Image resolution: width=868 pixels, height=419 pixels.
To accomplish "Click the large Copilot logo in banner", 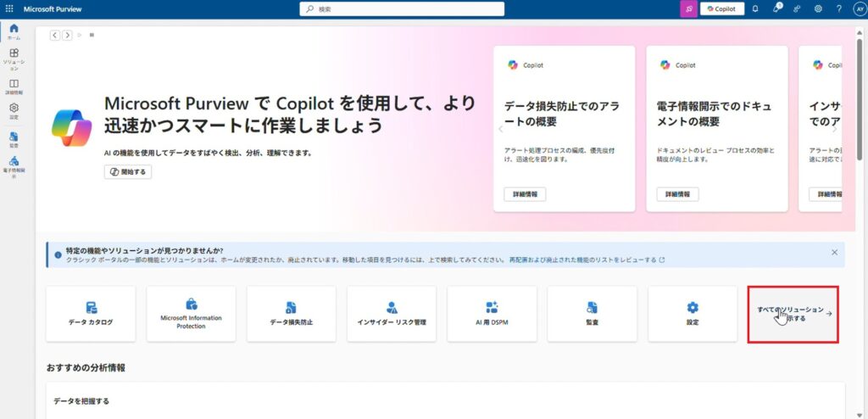I will pos(71,127).
